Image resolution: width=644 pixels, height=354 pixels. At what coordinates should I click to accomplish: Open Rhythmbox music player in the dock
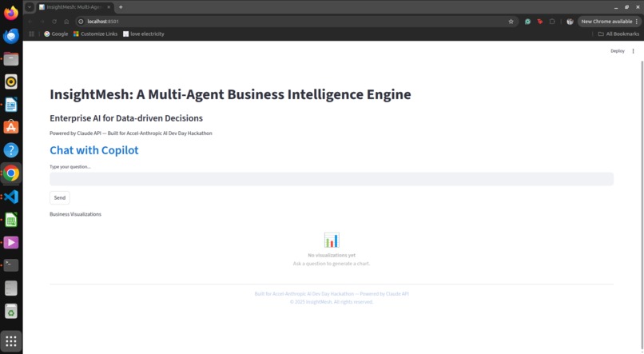11,82
